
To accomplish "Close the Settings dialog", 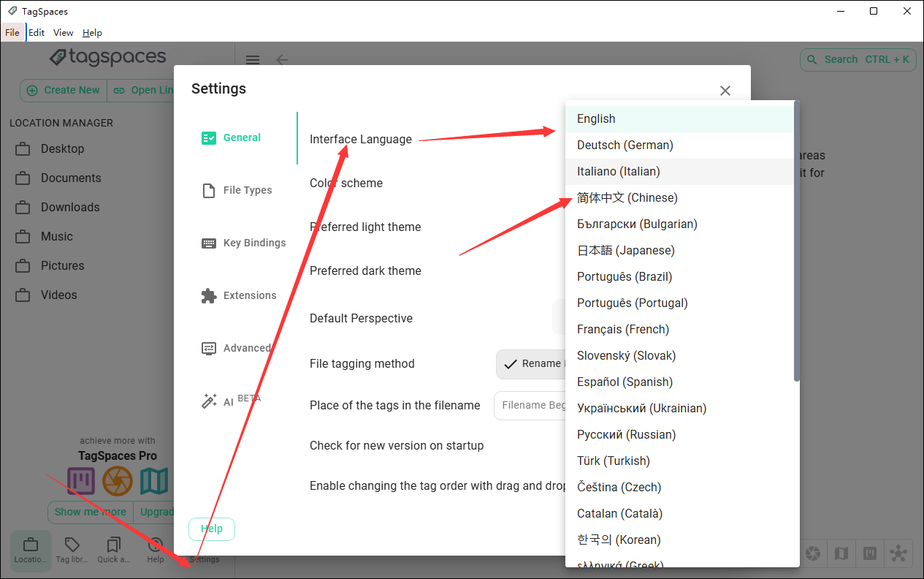I will click(x=725, y=91).
